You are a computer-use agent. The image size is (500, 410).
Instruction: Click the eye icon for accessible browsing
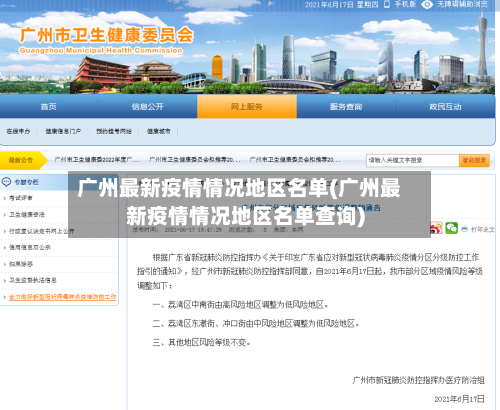427,4
